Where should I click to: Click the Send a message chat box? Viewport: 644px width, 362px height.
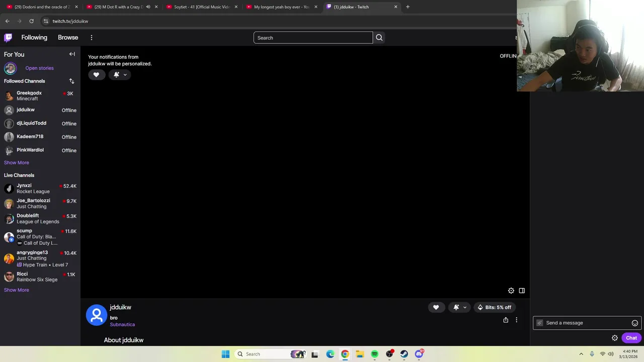[587, 323]
